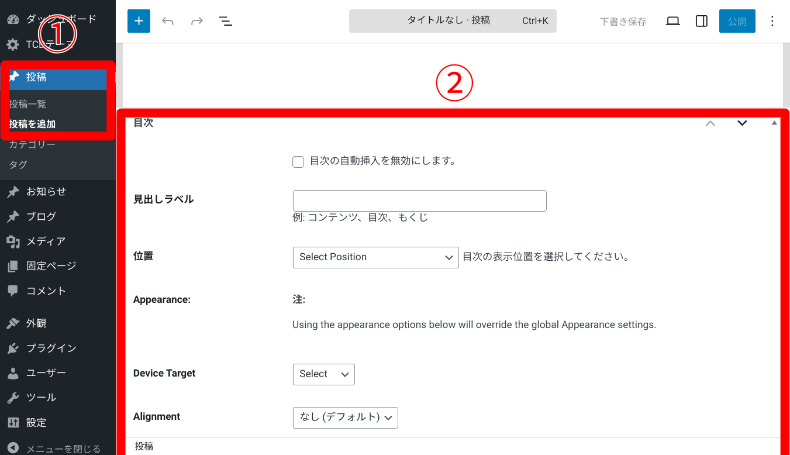The image size is (790, 455).
Task: Click the メディア icon in the sidebar
Action: click(x=13, y=241)
